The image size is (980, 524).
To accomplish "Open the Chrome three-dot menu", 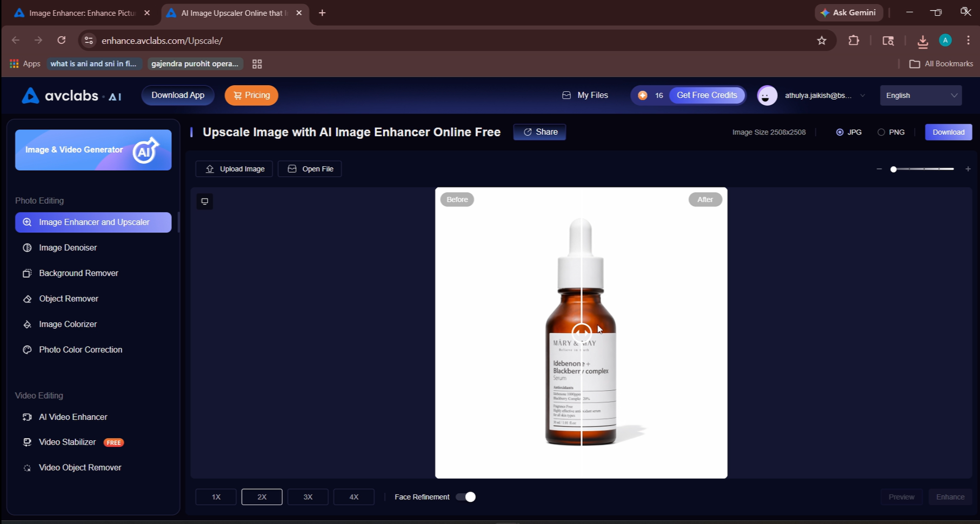I will point(968,41).
